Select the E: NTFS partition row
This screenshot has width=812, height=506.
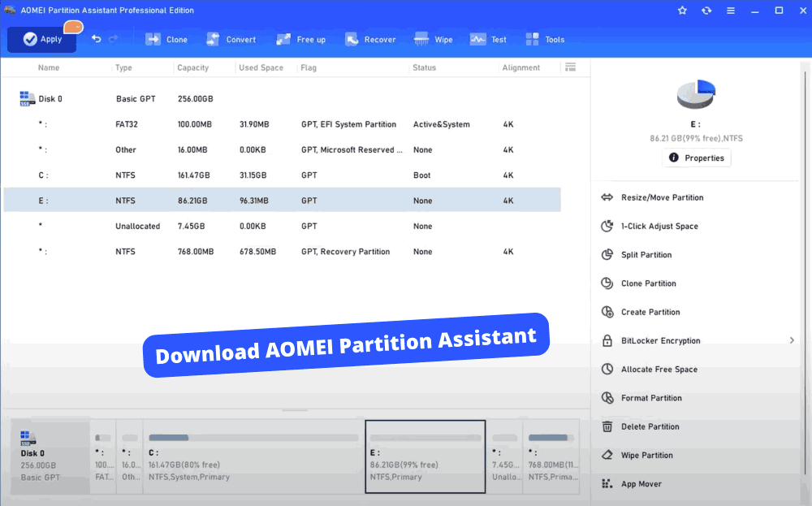click(283, 201)
